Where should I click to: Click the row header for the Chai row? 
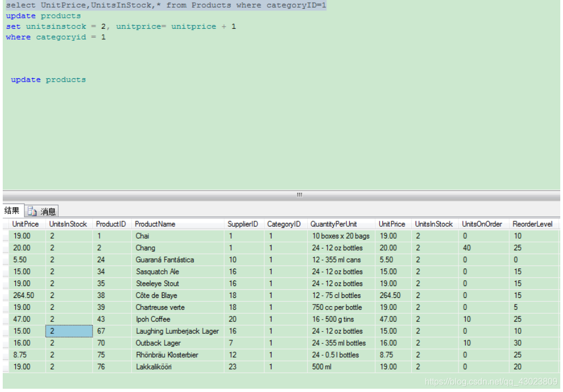coord(6,236)
